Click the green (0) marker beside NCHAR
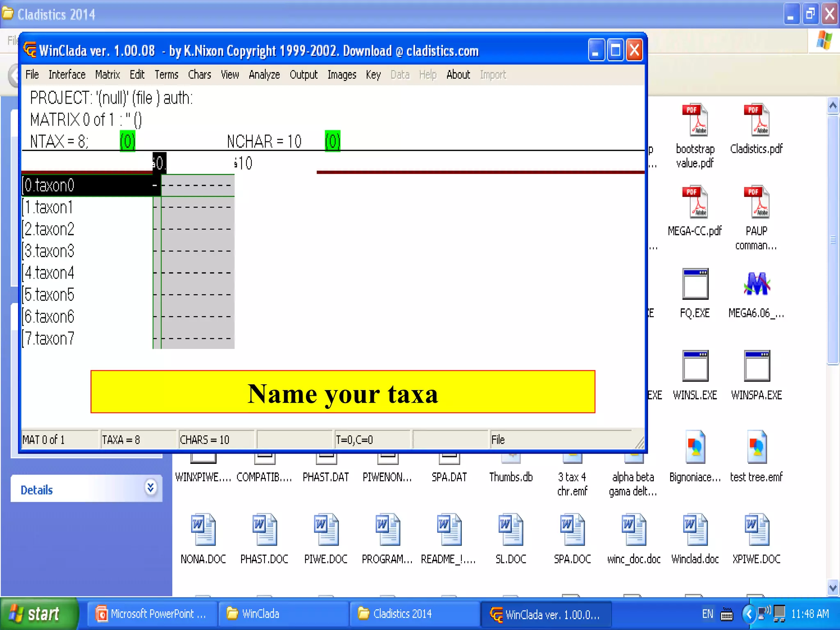 click(x=333, y=141)
